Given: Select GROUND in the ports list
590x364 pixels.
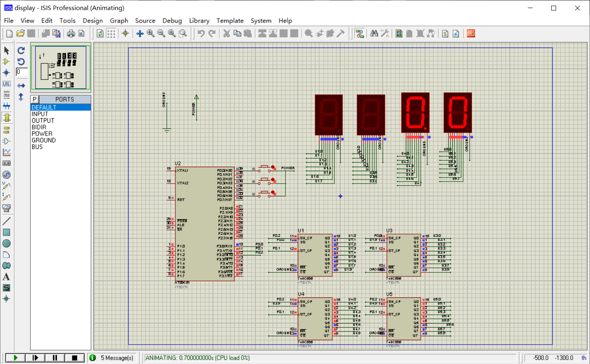Looking at the screenshot, I should (44, 140).
